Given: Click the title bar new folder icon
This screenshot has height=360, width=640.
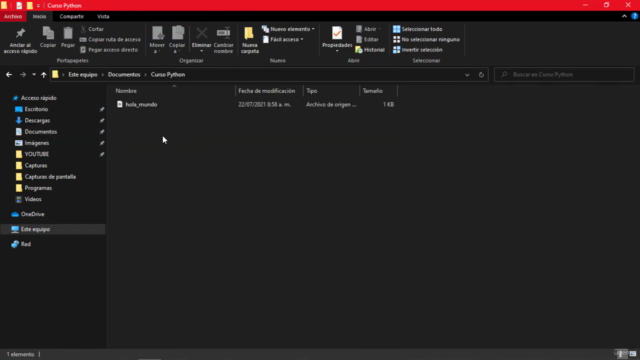Looking at the screenshot, I should 29,6.
